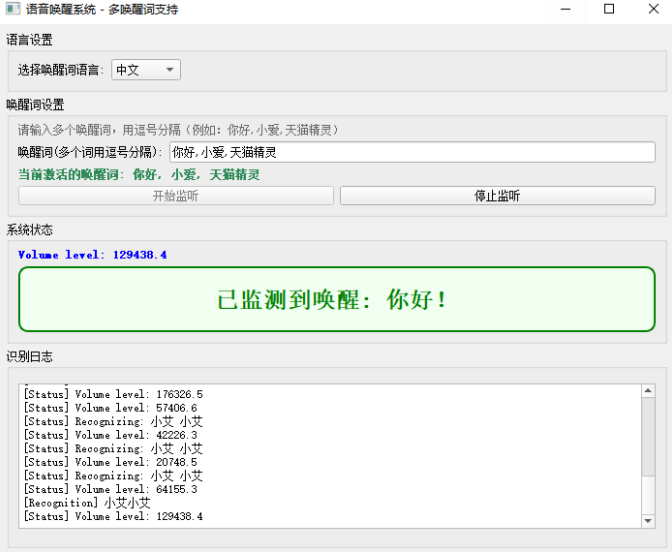Click the disabled 开始监听 button
Image resolution: width=672 pixels, height=552 pixels.
(x=176, y=196)
